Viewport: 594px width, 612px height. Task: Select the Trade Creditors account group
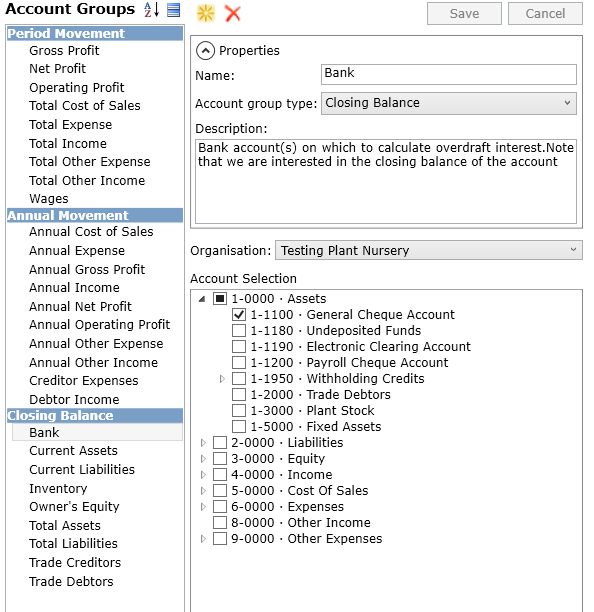[75, 562]
